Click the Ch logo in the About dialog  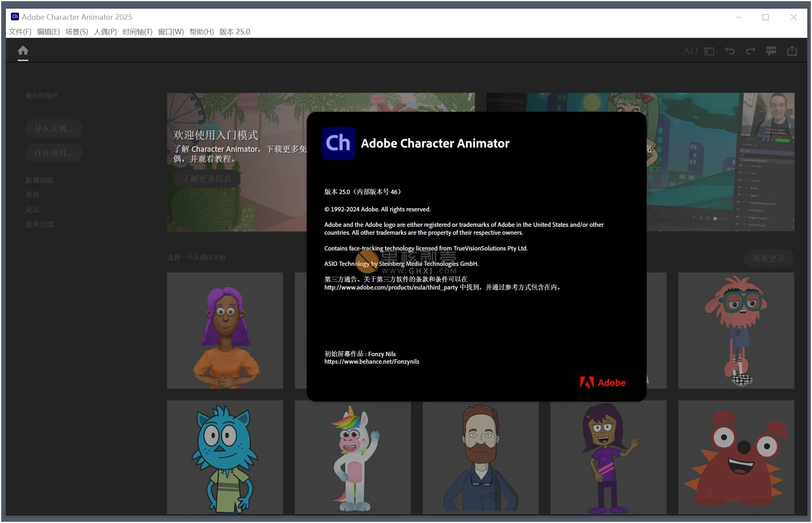point(338,143)
